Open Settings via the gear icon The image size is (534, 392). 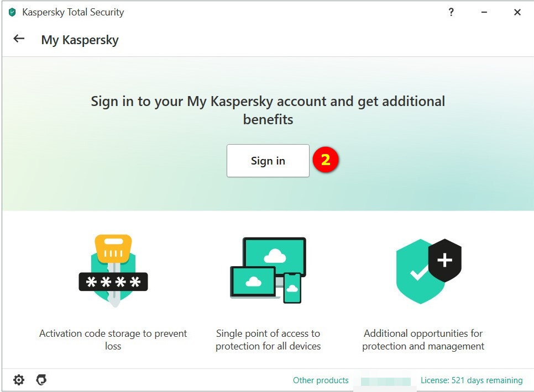[x=19, y=380]
